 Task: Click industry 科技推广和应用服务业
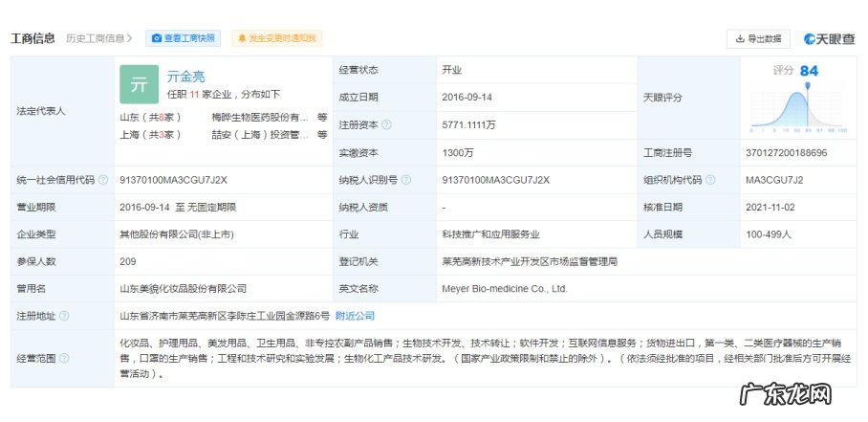(x=490, y=234)
